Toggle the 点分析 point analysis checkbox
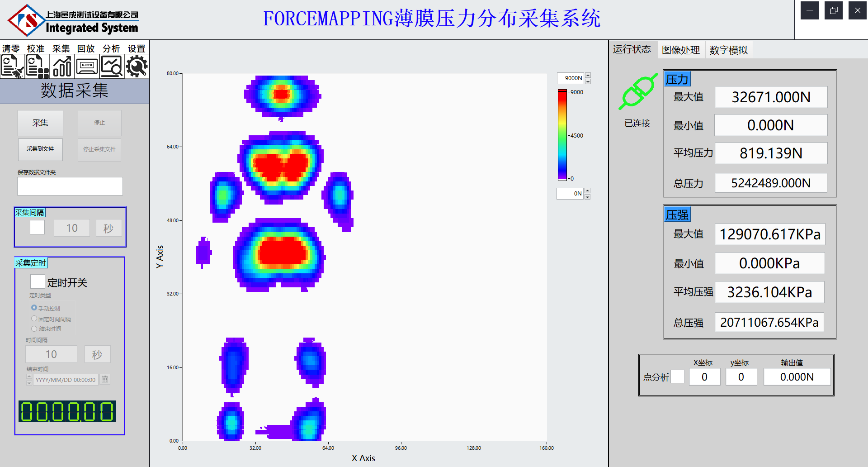The height and width of the screenshot is (467, 868). 677,376
